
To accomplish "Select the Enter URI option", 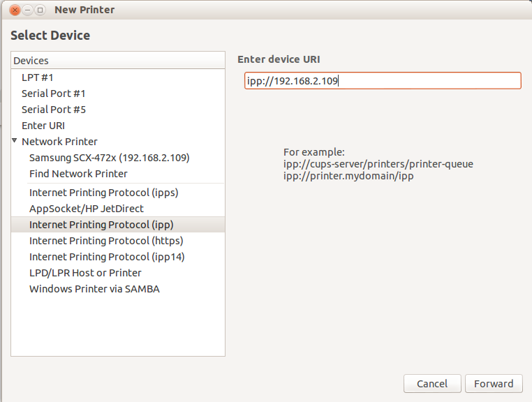I will [x=43, y=126].
